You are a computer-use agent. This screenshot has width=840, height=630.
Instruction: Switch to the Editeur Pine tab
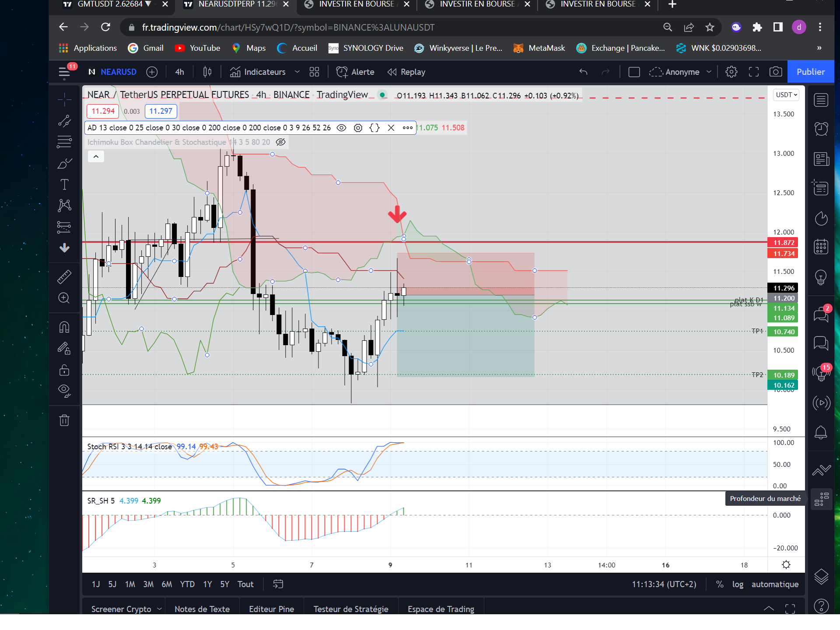coord(271,609)
